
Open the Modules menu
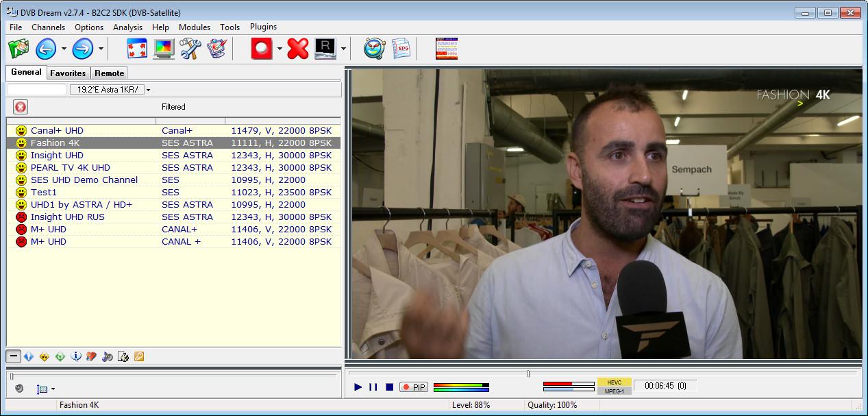[195, 27]
